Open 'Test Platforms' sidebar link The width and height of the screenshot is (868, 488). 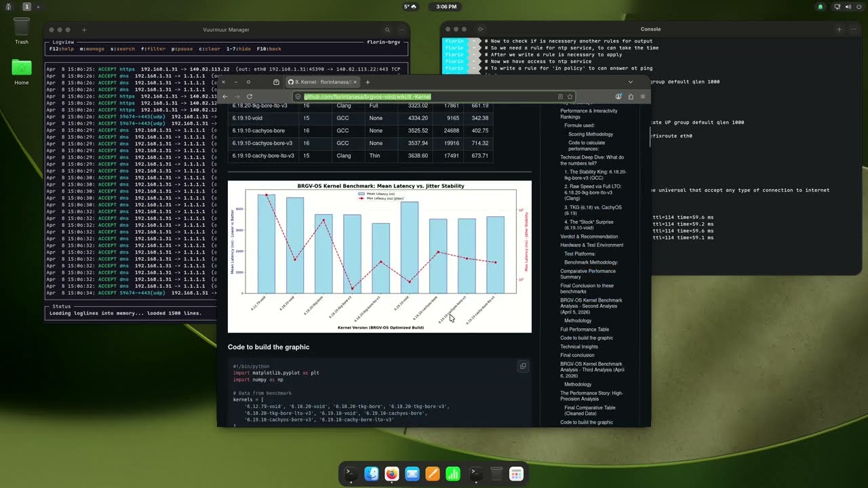(580, 253)
